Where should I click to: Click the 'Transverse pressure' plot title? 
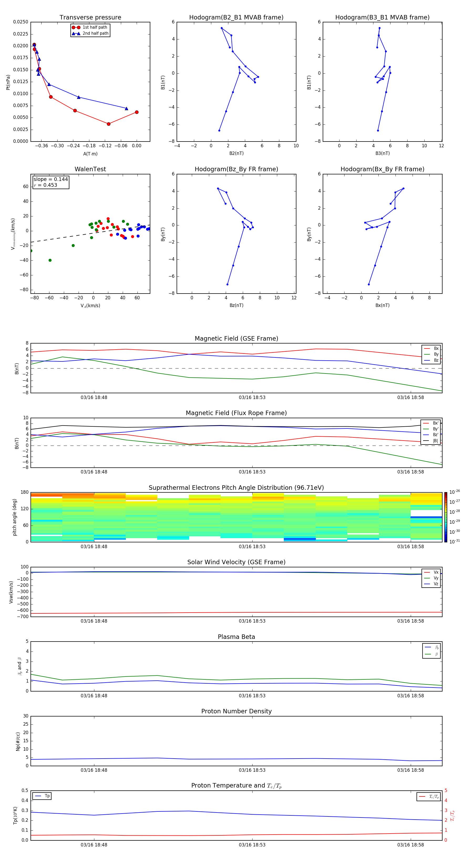(x=90, y=18)
